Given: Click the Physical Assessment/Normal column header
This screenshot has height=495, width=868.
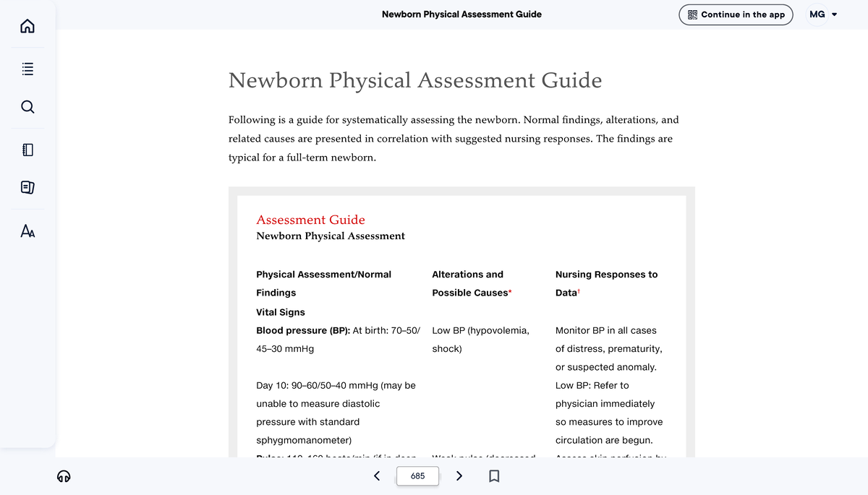Looking at the screenshot, I should 324,275.
